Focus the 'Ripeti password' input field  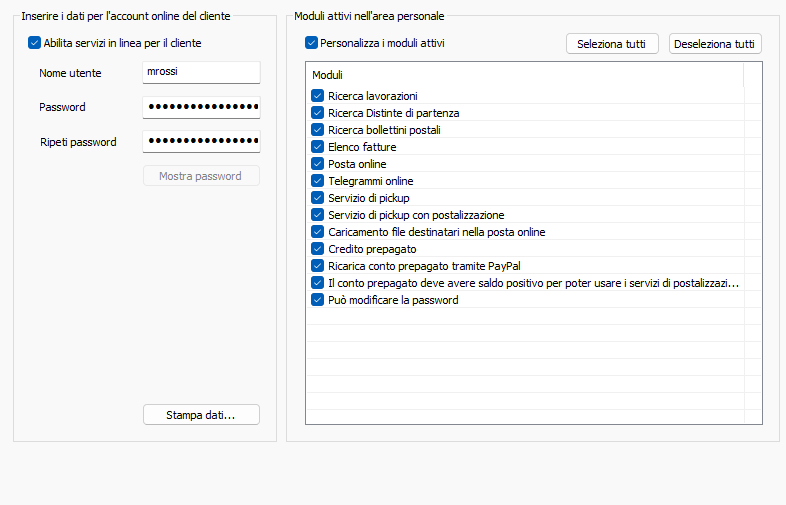click(201, 142)
